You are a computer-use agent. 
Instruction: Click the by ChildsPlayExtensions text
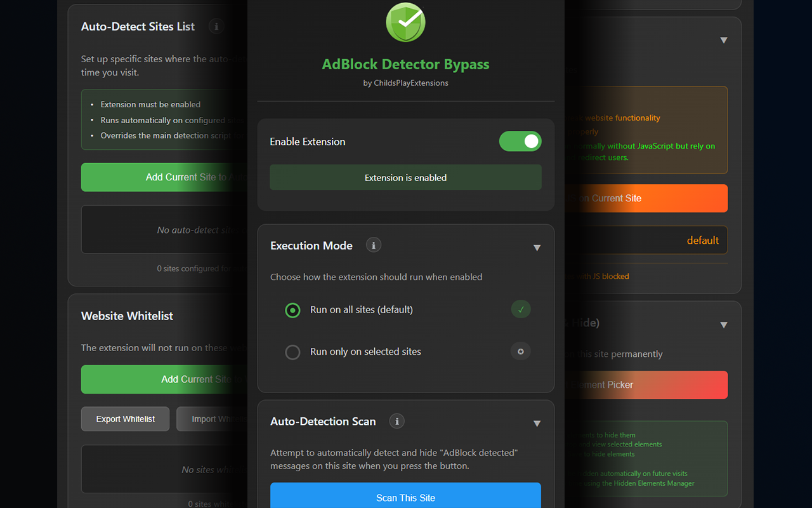pos(406,83)
